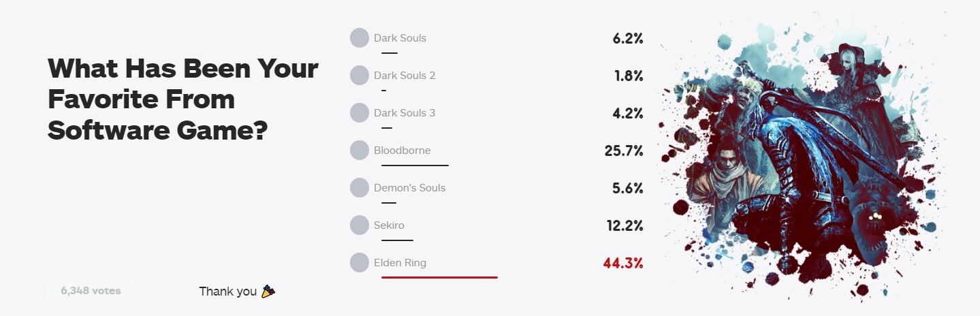Select the Demon's Souls radio button

click(x=360, y=188)
